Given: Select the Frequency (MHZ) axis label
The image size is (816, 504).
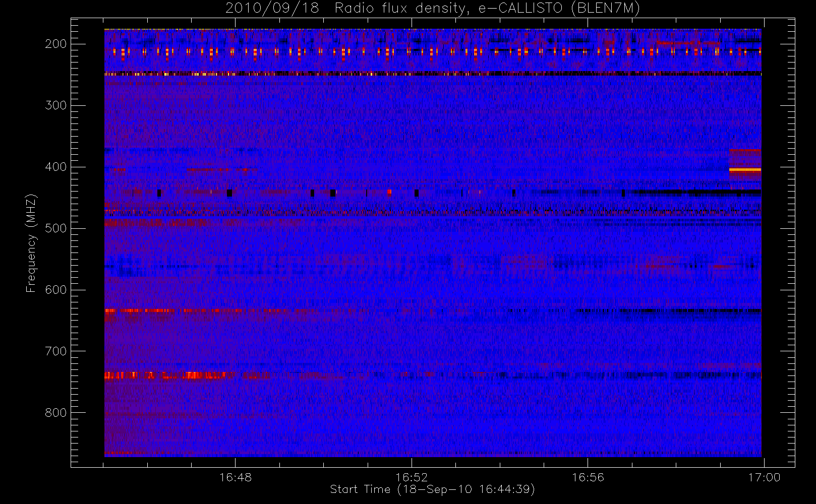Looking at the screenshot, I should point(31,243).
